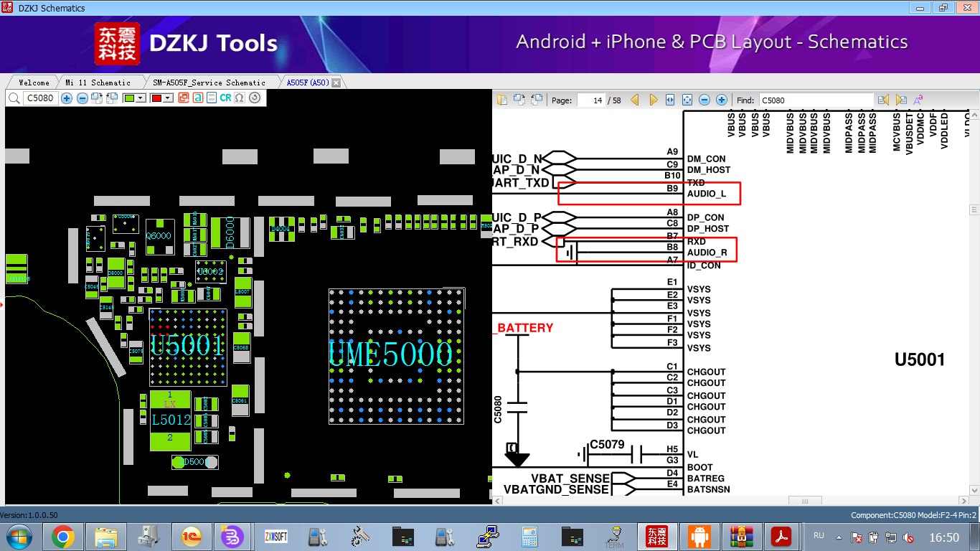Fit schematic page to width

pos(670,100)
